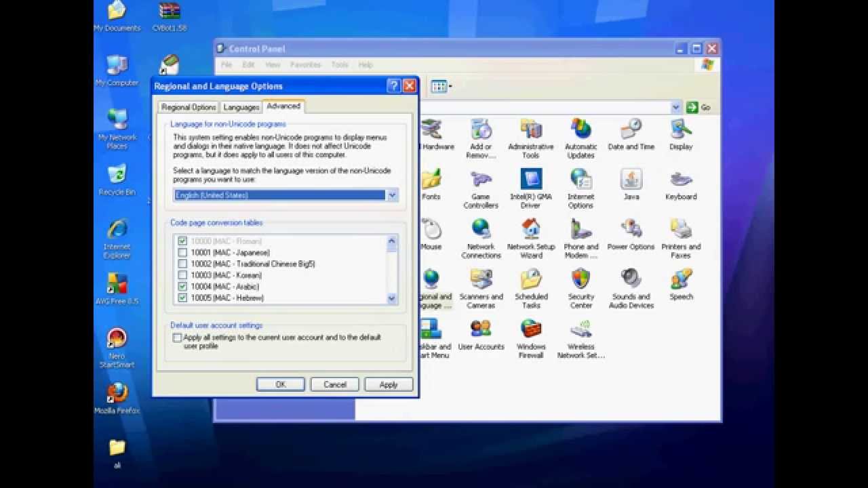Enable apply all settings to default user profile
868x488 pixels.
[x=178, y=338]
